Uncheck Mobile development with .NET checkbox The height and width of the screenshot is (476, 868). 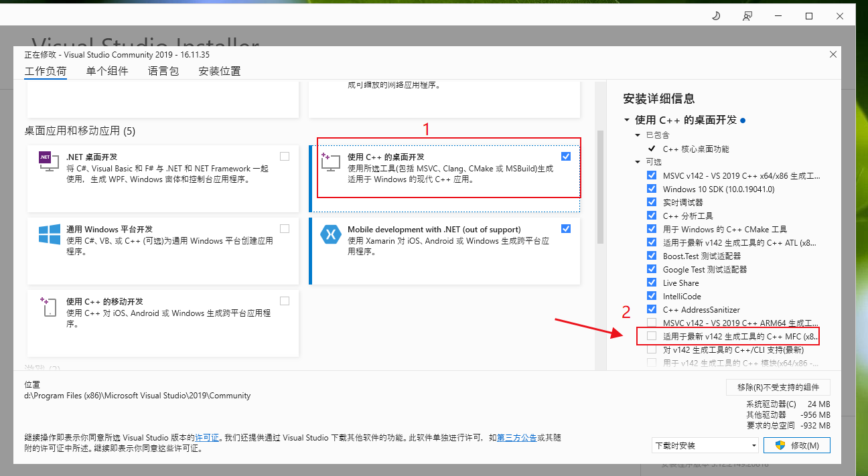(x=566, y=228)
